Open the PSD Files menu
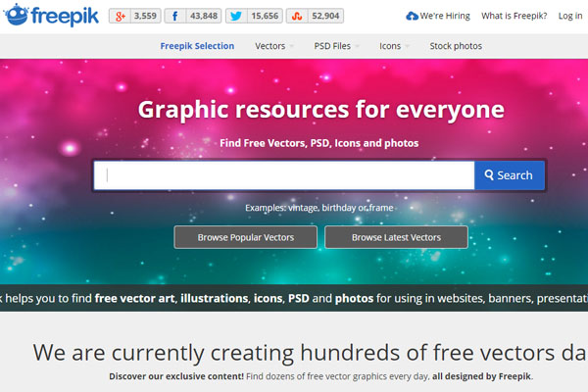Viewport: 588px width, 392px height. 332,46
